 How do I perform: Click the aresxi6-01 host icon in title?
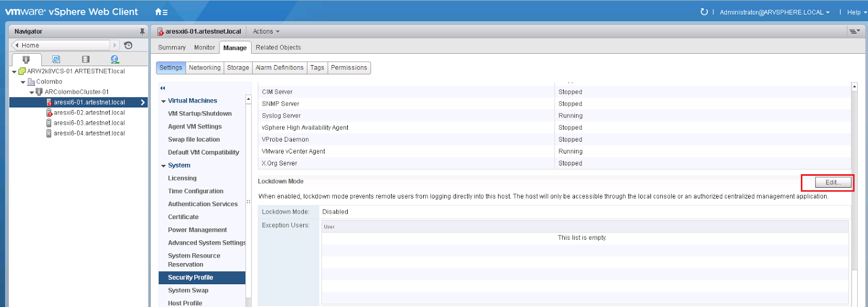(160, 31)
